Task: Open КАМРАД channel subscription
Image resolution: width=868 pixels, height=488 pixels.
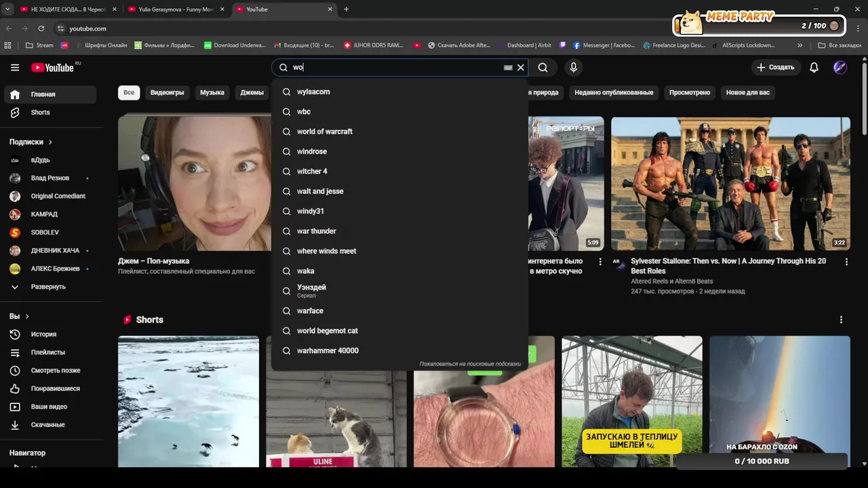Action: (50, 214)
